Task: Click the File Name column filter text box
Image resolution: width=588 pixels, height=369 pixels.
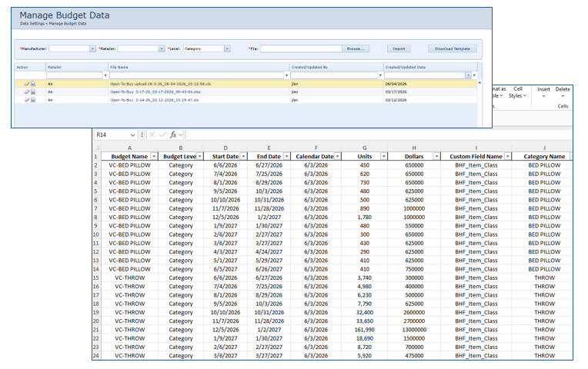Action: coord(196,75)
